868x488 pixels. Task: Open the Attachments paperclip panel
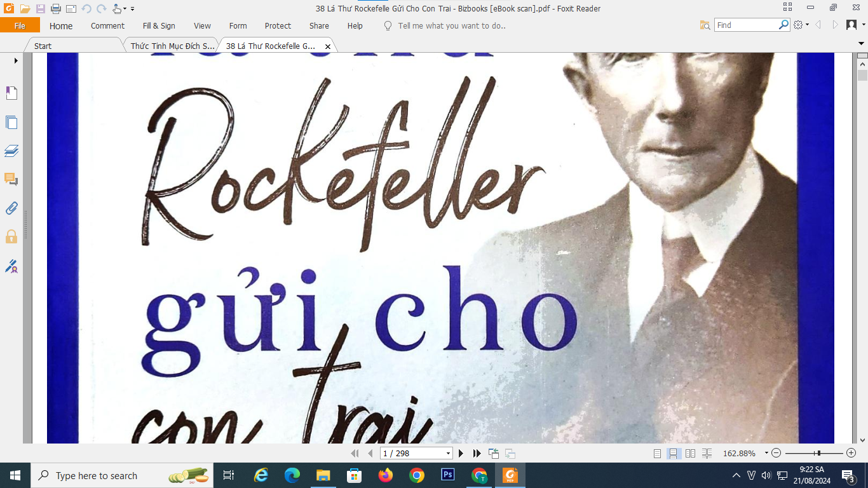point(11,208)
